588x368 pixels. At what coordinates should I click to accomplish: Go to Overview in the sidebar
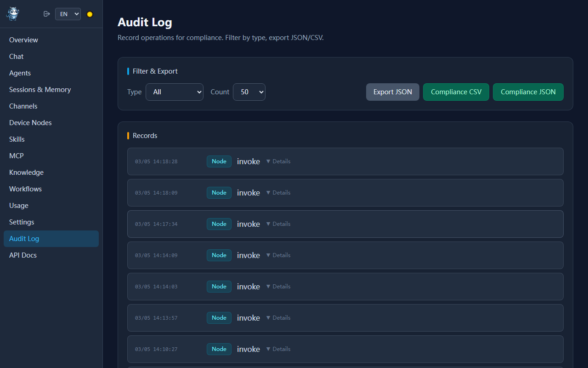point(51,40)
